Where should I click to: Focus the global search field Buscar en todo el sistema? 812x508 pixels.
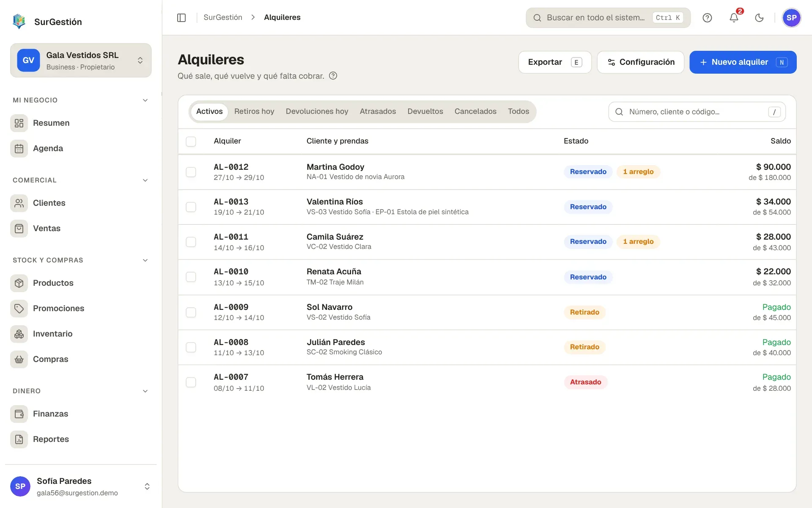pos(608,18)
